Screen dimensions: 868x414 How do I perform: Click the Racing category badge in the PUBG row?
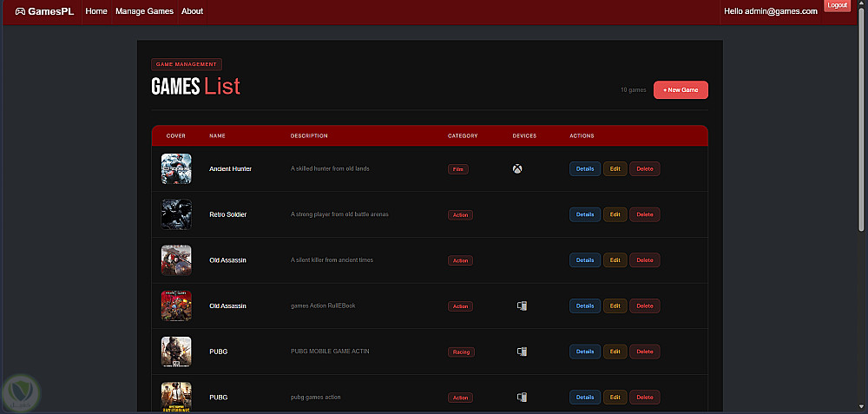point(461,352)
